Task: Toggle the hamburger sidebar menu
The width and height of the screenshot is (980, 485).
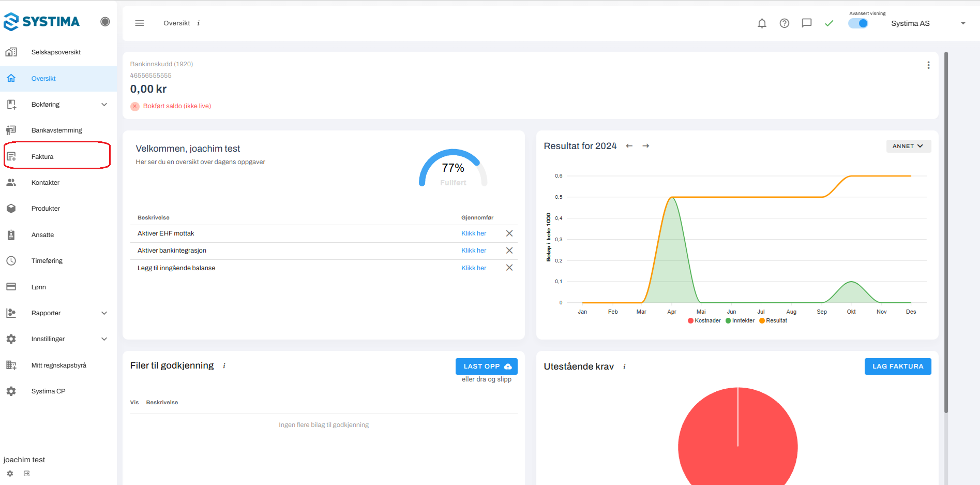Action: [140, 23]
